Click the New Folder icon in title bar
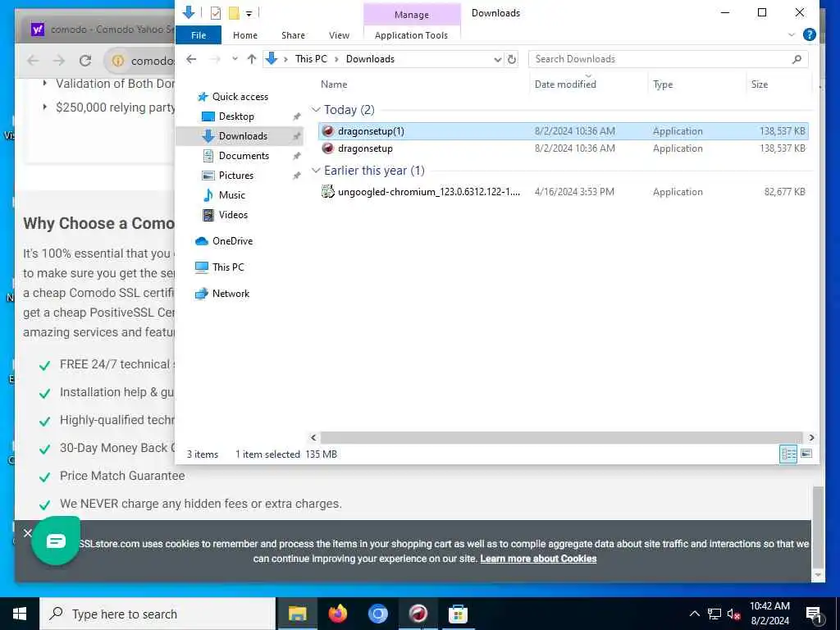 [x=234, y=13]
